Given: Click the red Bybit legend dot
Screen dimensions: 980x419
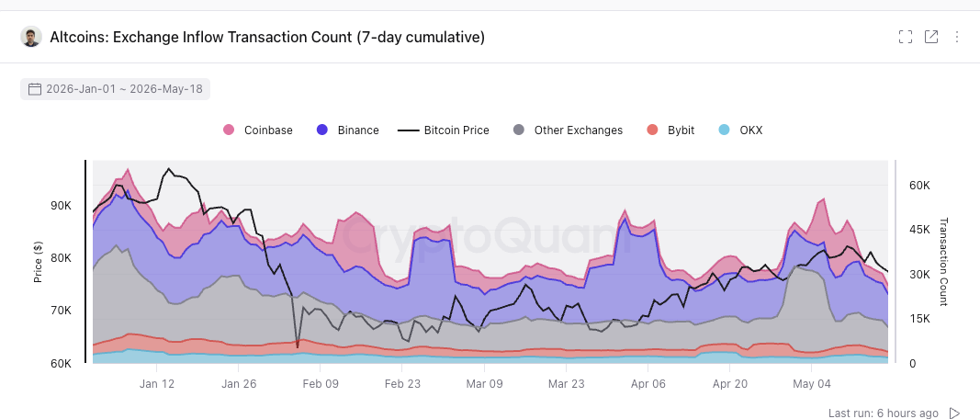Looking at the screenshot, I should pyautogui.click(x=652, y=130).
